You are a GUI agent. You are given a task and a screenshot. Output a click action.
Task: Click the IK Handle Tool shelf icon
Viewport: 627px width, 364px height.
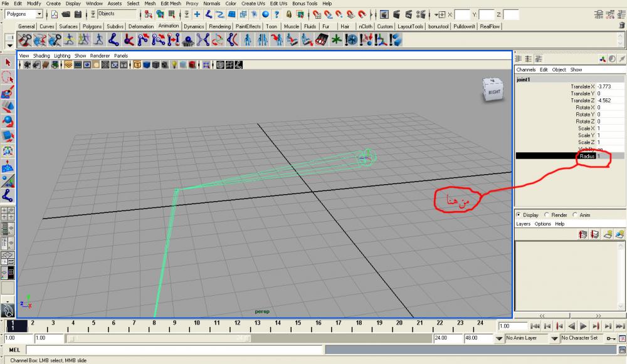(129, 40)
